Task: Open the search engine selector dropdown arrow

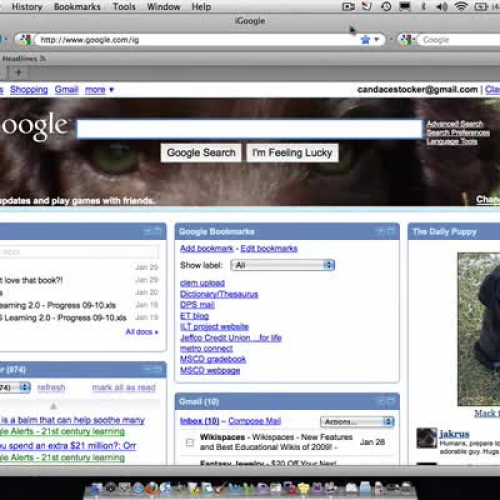Action: (x=413, y=40)
